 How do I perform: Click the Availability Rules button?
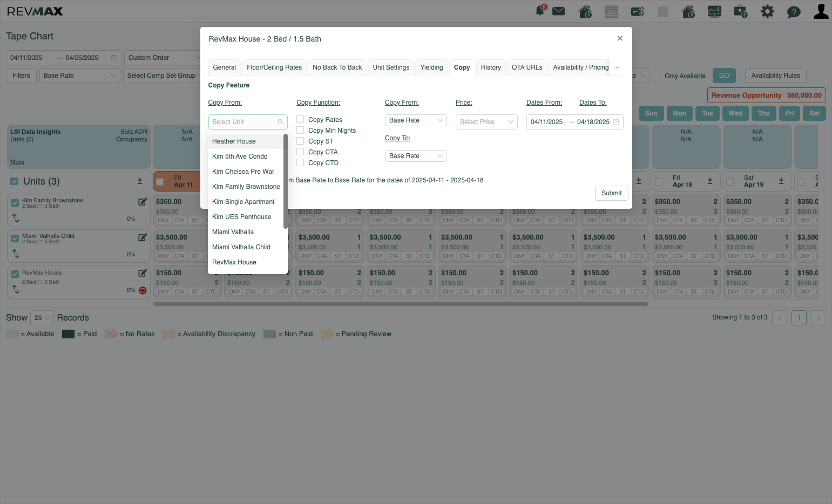pos(776,76)
